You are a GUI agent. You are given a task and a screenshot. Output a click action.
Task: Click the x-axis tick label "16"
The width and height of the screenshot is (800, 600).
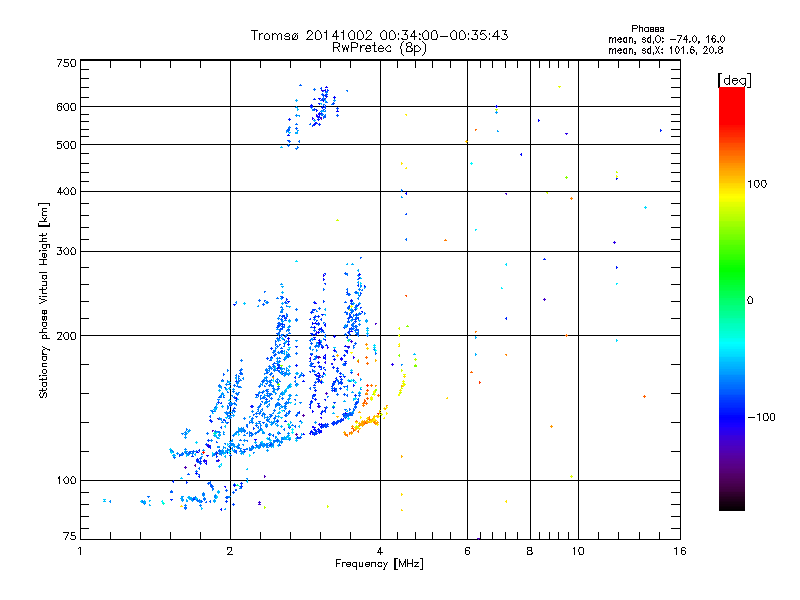(680, 551)
